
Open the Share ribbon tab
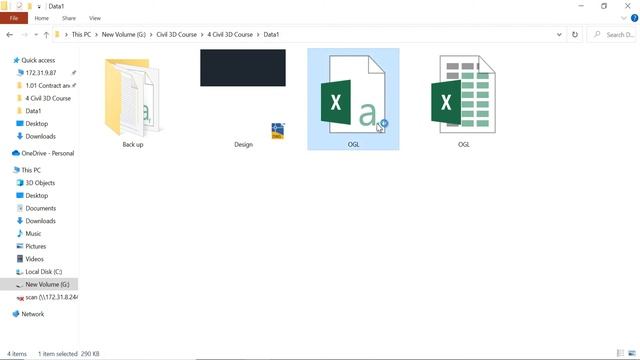(x=69, y=18)
